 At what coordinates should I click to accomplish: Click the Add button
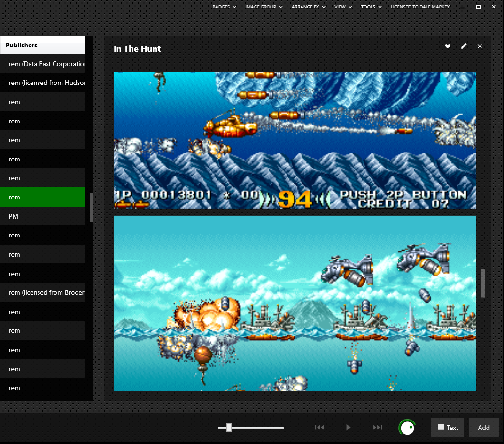483,427
